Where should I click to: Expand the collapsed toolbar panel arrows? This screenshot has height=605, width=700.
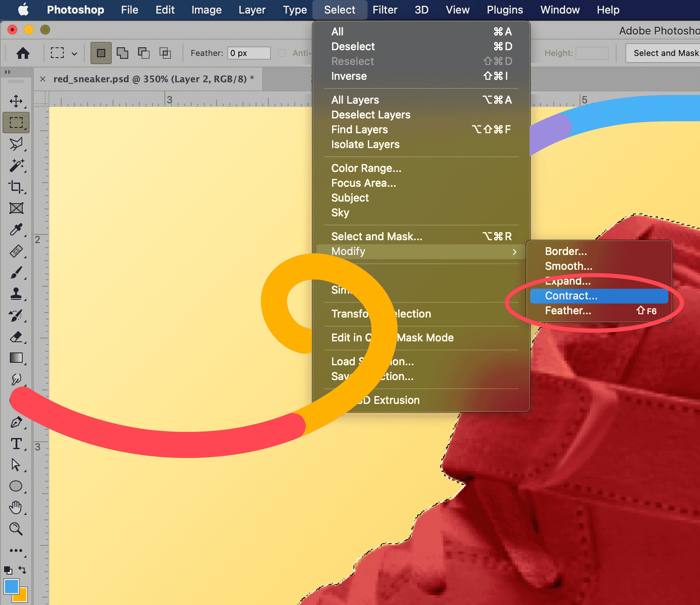[7, 72]
